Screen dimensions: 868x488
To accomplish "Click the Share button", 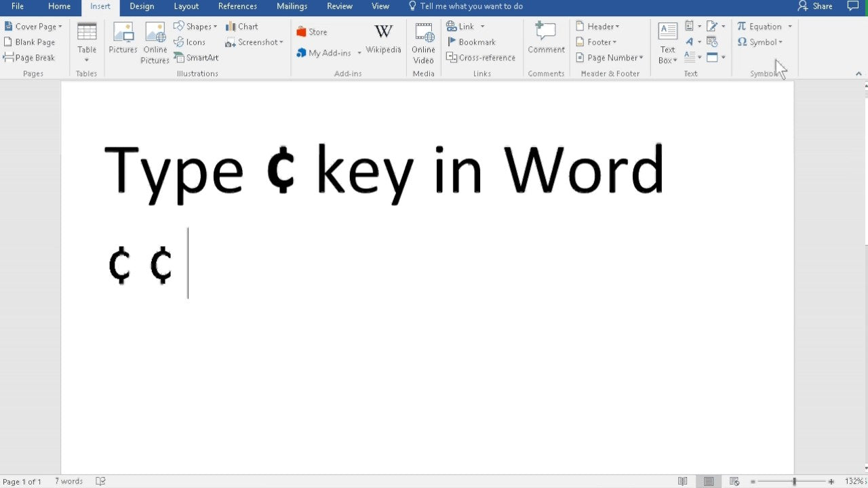I will click(x=816, y=6).
